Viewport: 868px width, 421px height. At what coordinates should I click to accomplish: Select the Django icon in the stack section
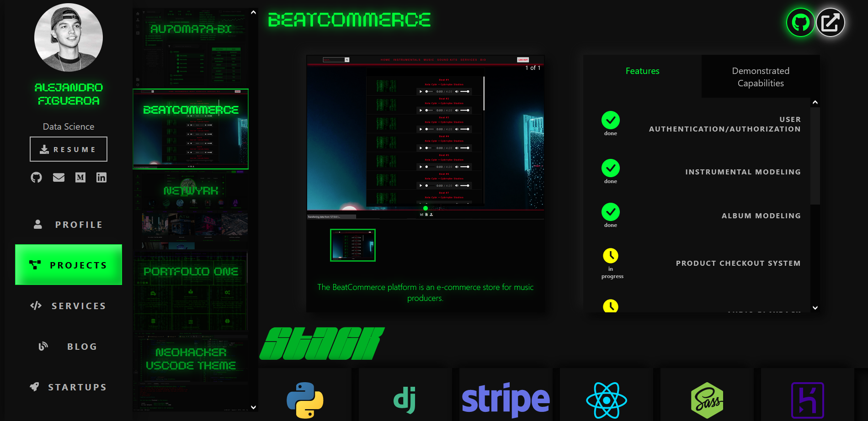(x=405, y=400)
